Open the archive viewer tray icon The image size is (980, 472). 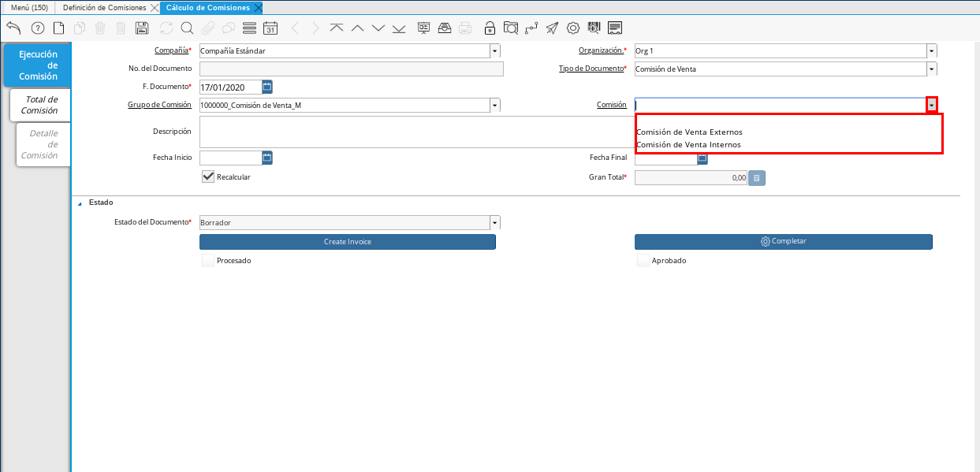445,28
